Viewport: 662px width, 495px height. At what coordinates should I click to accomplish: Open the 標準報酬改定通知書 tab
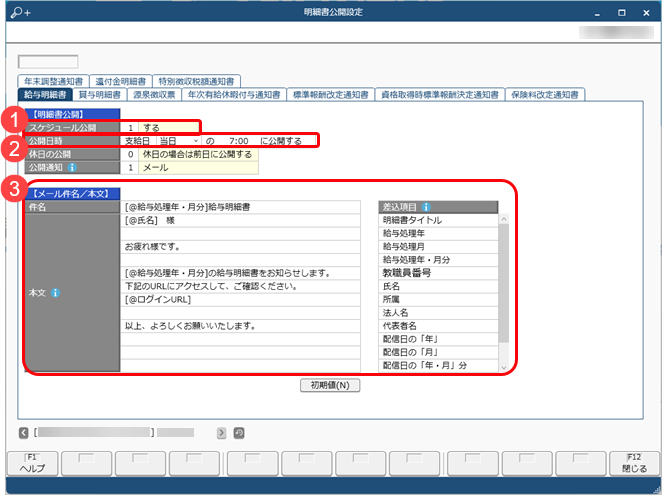pos(331,95)
